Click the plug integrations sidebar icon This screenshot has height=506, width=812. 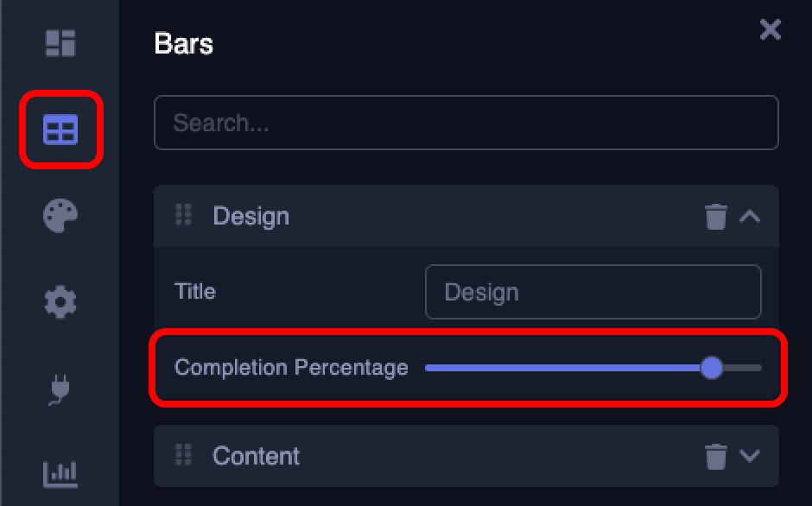59,389
